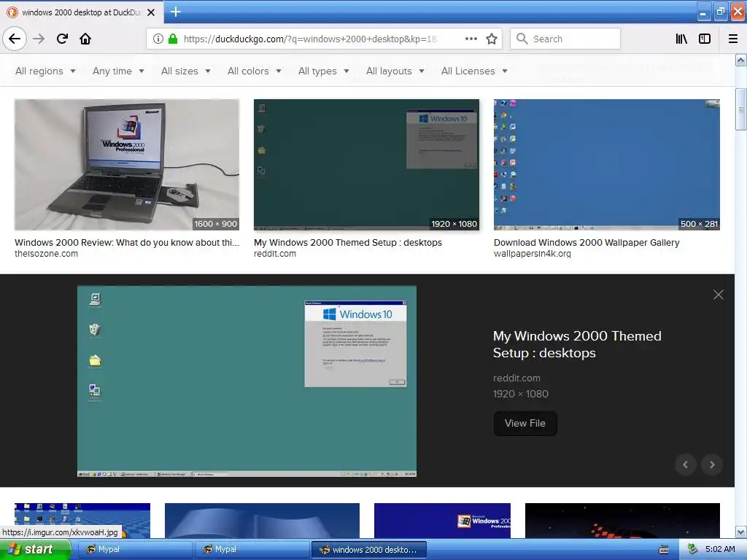
Task: Select the windows 2000 desktop browser tab
Action: (x=82, y=12)
